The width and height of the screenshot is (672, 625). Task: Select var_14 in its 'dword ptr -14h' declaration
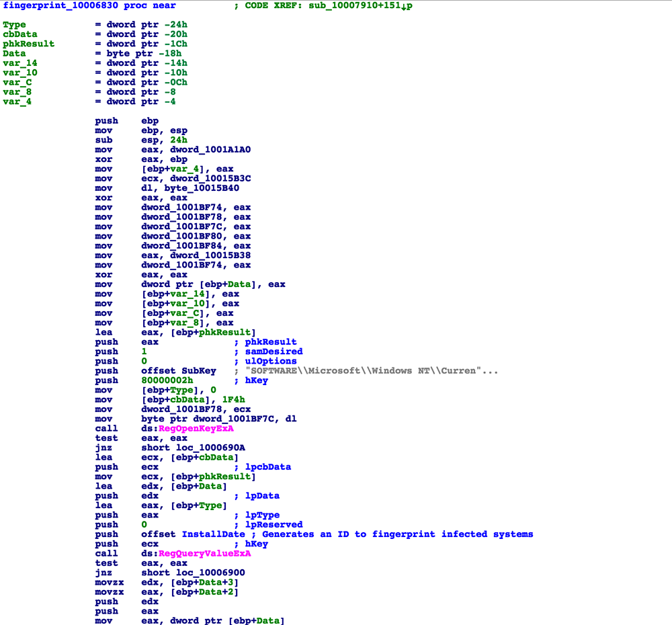[x=19, y=63]
